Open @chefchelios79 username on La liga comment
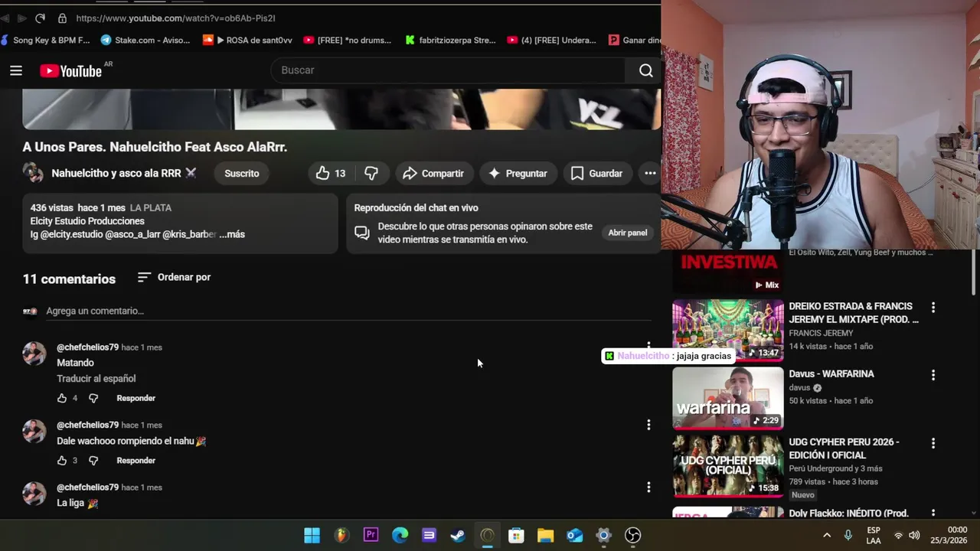Screen dimensions: 980x551 (x=87, y=487)
